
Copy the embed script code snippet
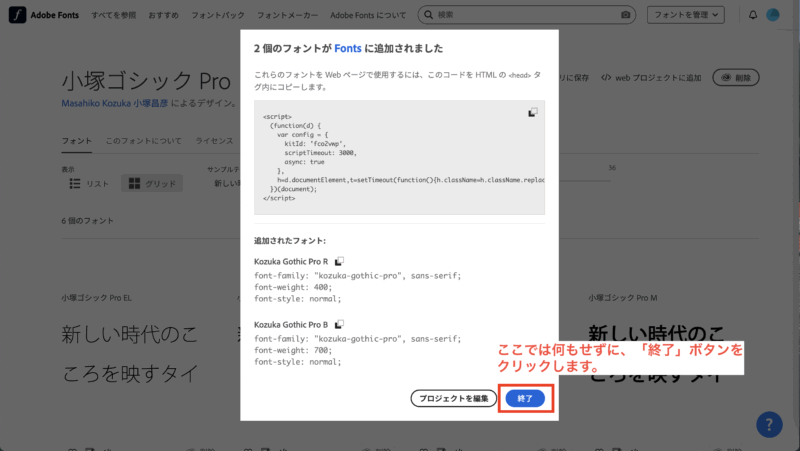533,112
